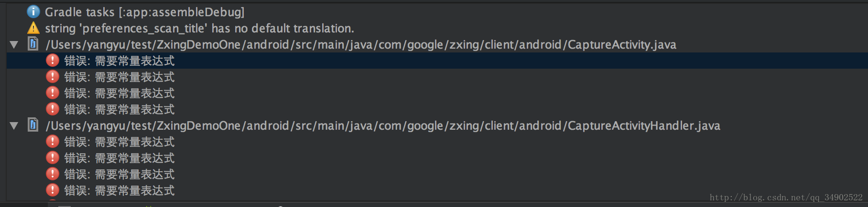This screenshot has height=207, width=868.
Task: Click the blog.csdn.net watermark URL
Action: click(786, 197)
